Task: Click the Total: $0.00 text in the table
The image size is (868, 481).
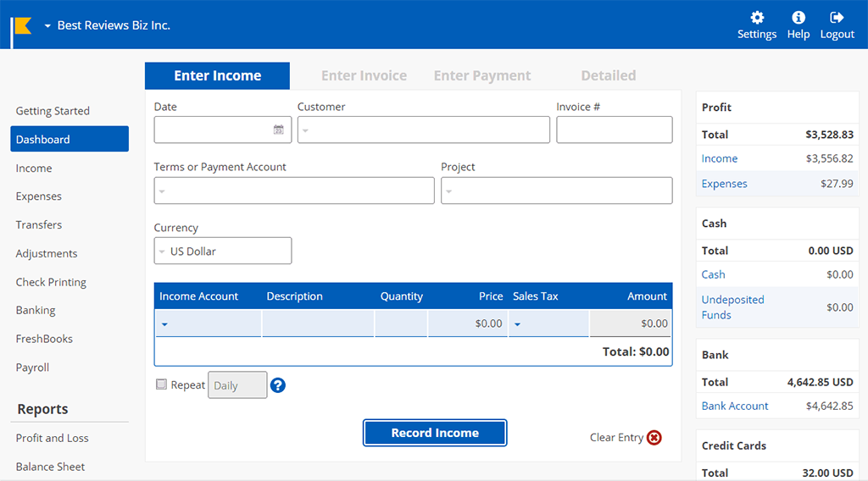Action: point(636,351)
